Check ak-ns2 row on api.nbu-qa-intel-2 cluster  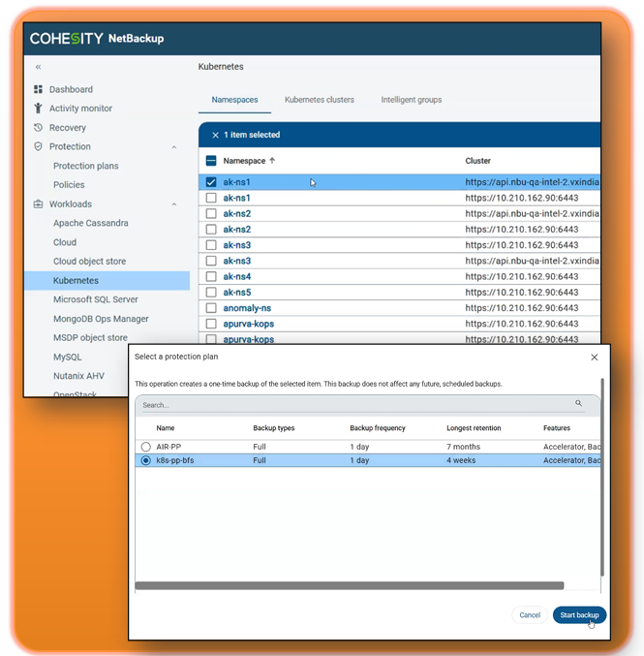(211, 213)
